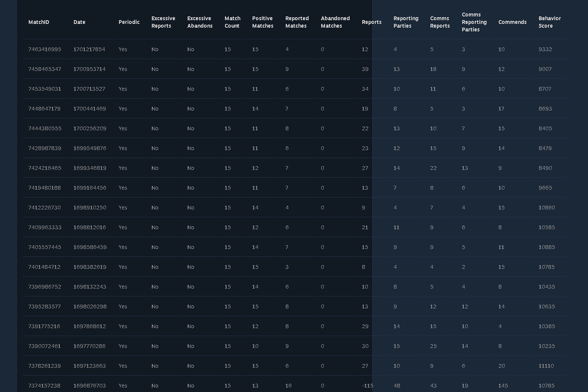
Task: Click date value 1697123663
Action: pyautogui.click(x=90, y=366)
